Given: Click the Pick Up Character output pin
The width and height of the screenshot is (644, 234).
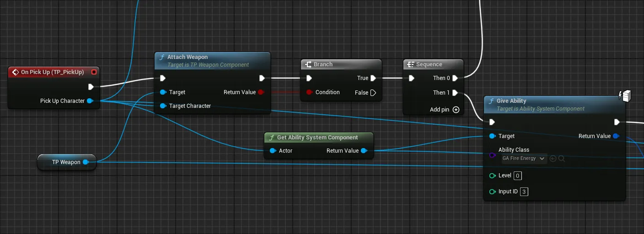Looking at the screenshot, I should pos(90,101).
